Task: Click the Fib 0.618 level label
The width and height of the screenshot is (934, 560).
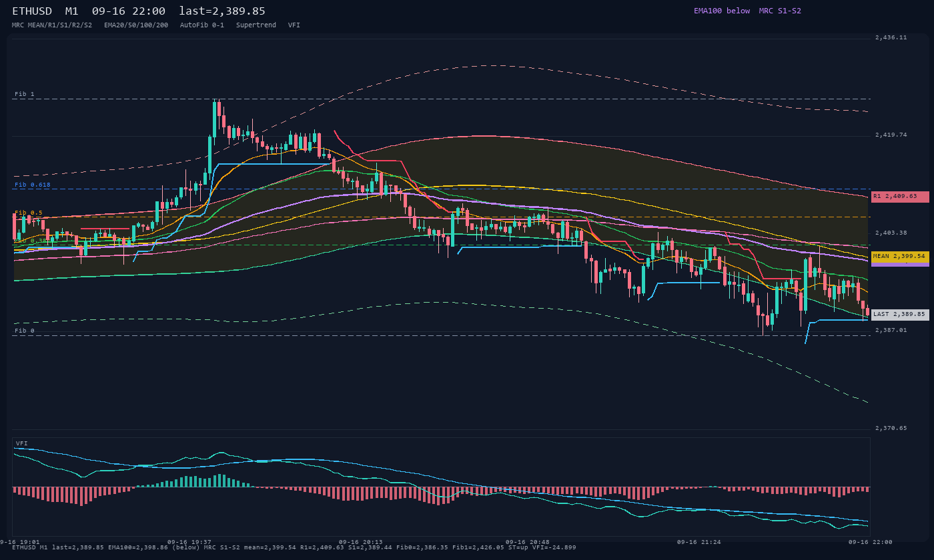Action: (x=33, y=185)
